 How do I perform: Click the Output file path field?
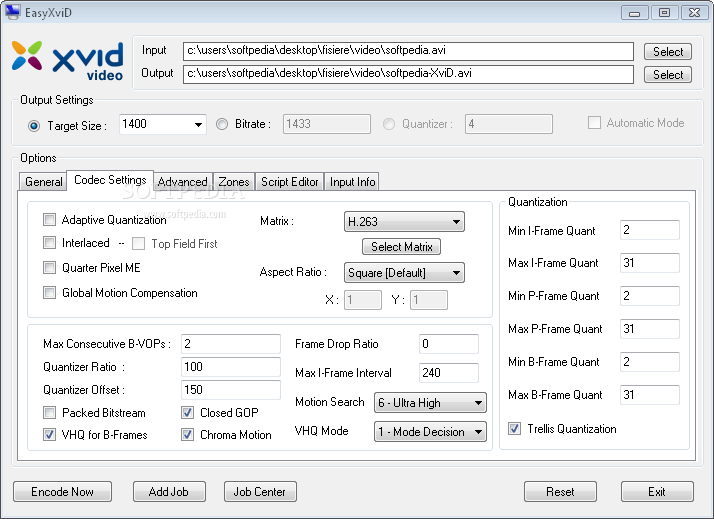(408, 74)
